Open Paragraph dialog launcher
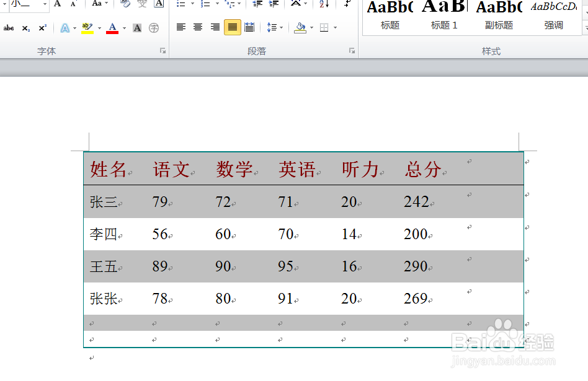 (x=352, y=51)
